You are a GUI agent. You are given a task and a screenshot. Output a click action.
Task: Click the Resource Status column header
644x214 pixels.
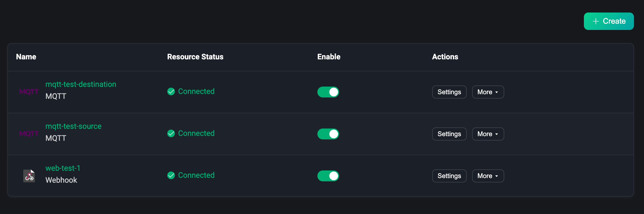click(x=195, y=57)
